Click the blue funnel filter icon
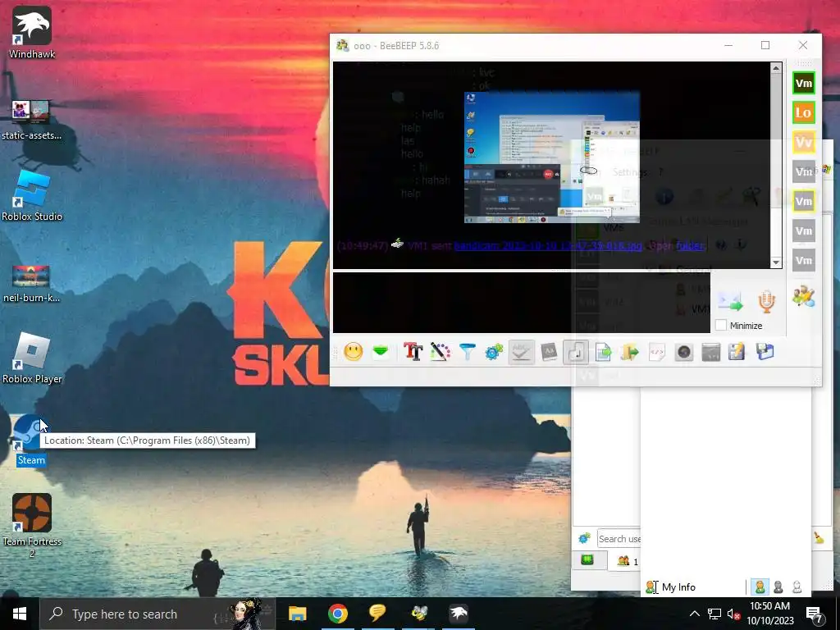The image size is (840, 630). click(467, 352)
